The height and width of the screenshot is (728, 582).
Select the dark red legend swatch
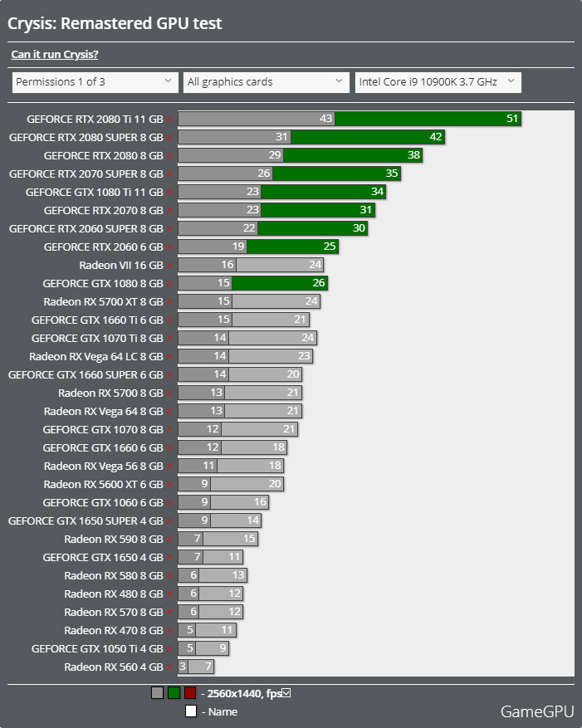(x=190, y=693)
